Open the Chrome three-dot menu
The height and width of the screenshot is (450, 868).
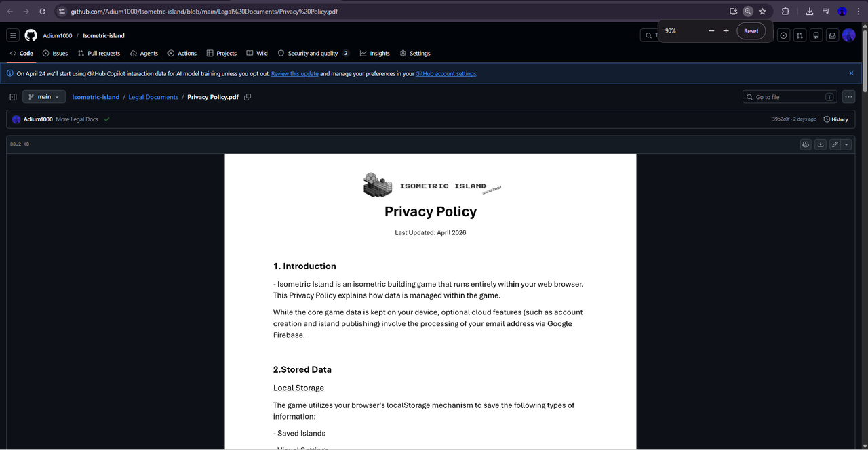(x=858, y=12)
